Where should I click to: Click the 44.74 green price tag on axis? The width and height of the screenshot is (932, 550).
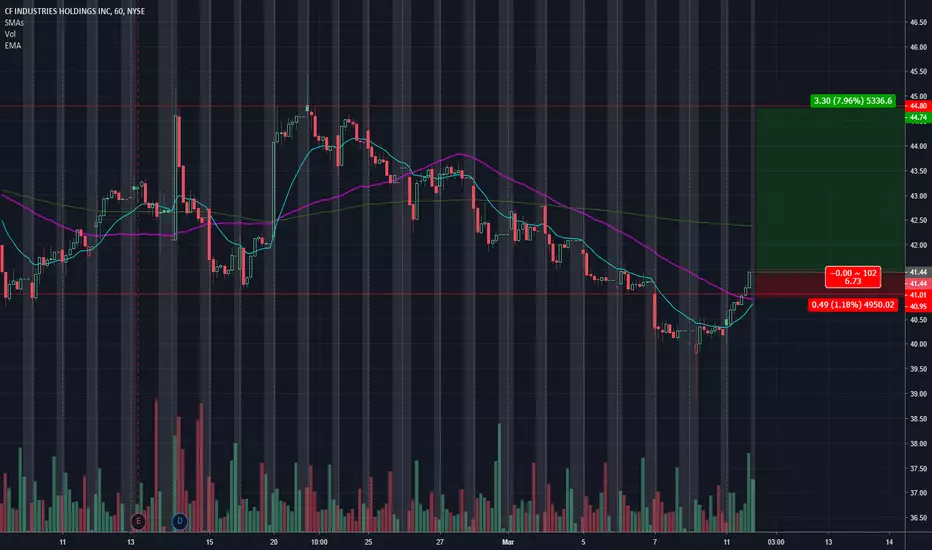(x=918, y=117)
